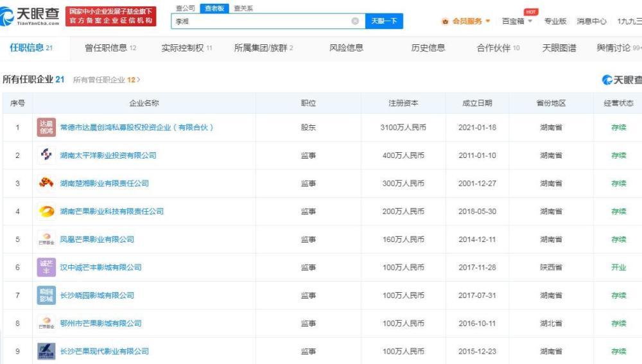Viewport: 642px width, 364px height.
Task: Click the 省份地区 column header
Action: 551,103
